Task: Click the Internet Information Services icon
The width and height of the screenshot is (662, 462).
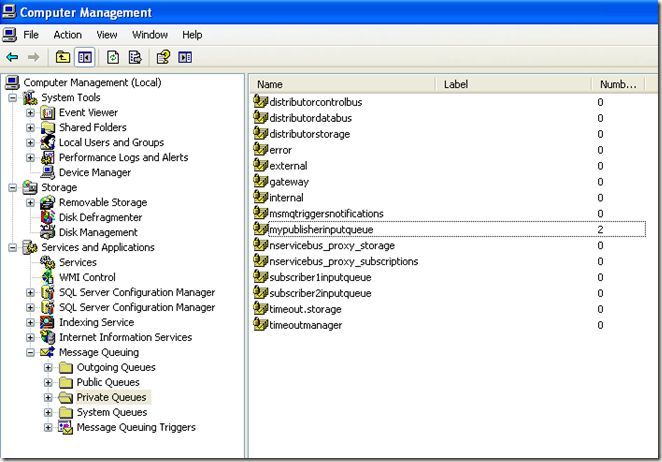Action: tap(48, 337)
